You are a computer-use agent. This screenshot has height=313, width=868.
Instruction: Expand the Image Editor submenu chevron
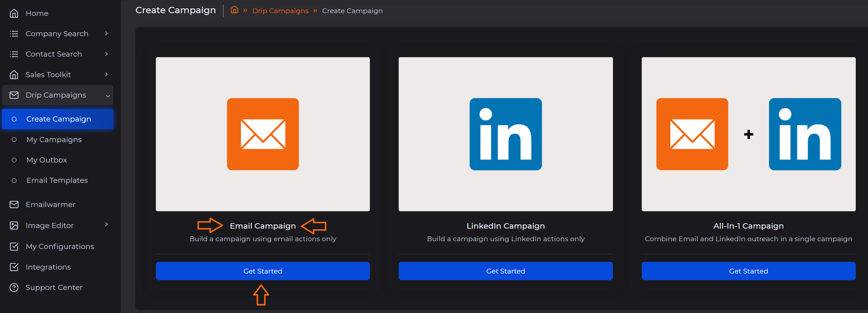point(106,225)
